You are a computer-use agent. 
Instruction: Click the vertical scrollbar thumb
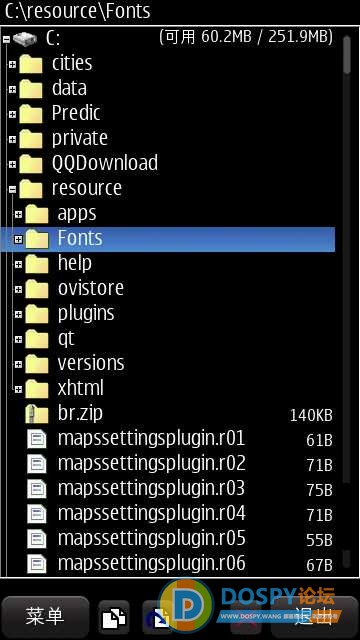pos(347,54)
